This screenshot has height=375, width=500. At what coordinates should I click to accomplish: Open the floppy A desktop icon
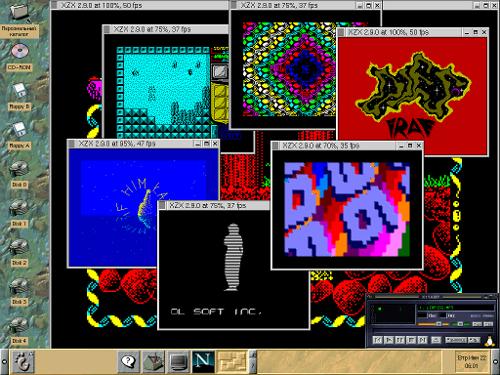pyautogui.click(x=20, y=130)
